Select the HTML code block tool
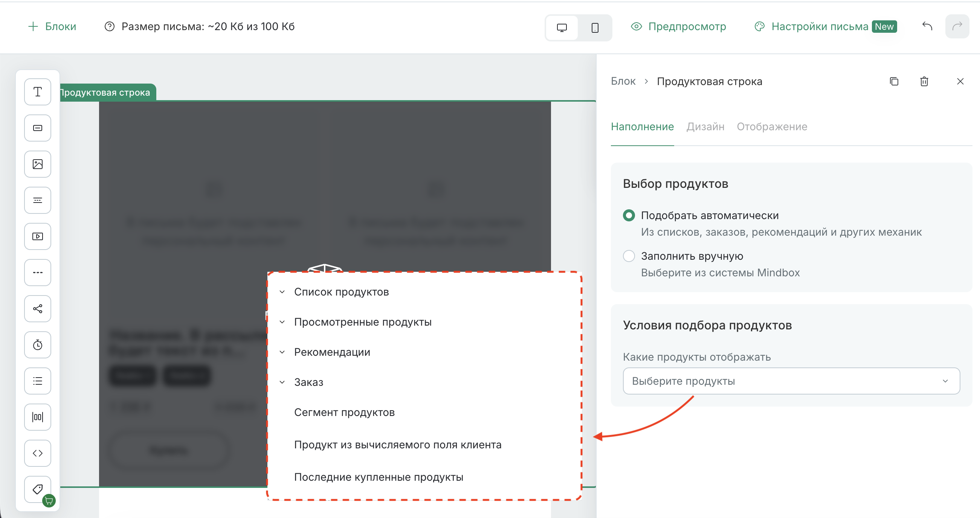The image size is (980, 518). coord(38,453)
